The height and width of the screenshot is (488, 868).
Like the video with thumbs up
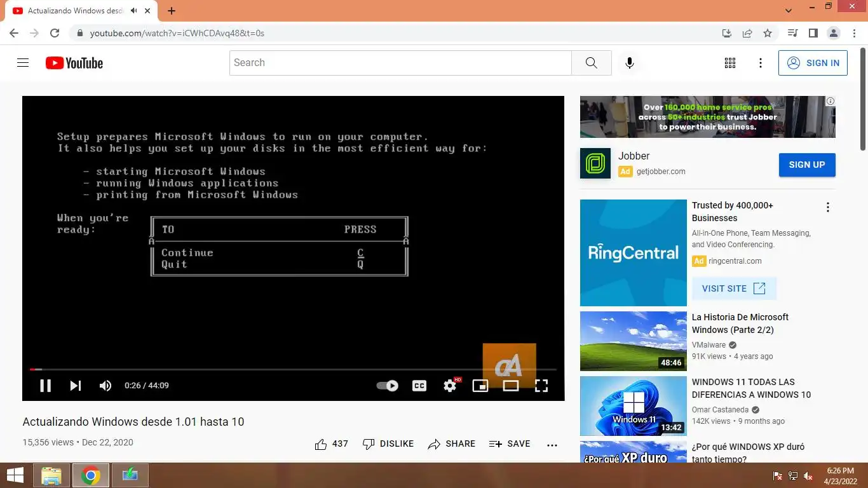click(x=331, y=444)
